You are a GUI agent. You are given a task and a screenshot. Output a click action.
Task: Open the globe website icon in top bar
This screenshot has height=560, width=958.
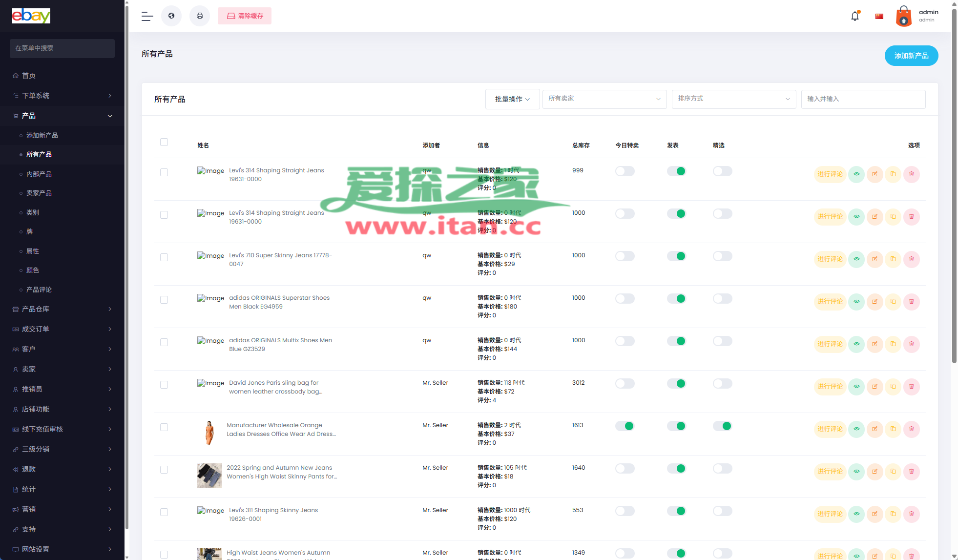click(171, 16)
